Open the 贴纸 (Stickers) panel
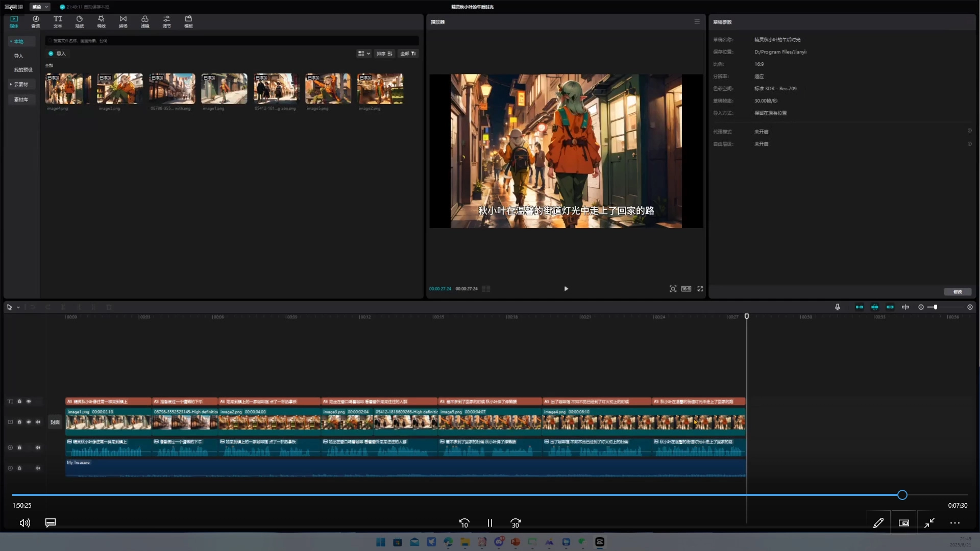Screen dimensions: 980x551 click(79, 21)
